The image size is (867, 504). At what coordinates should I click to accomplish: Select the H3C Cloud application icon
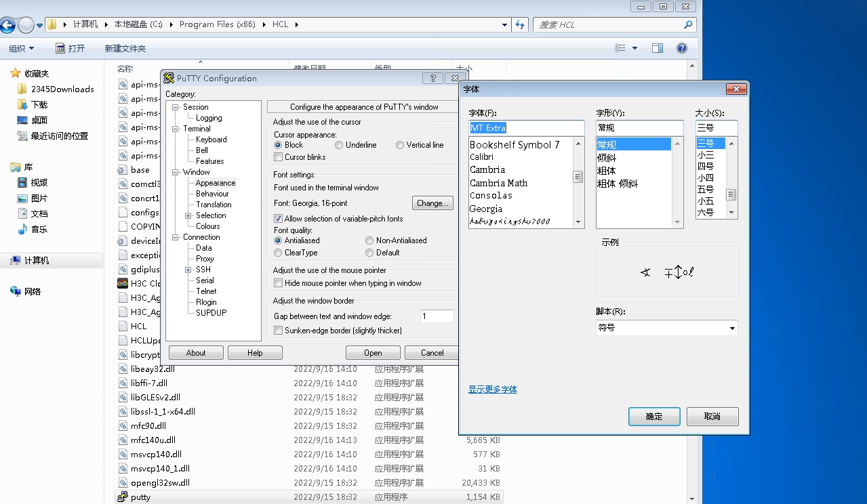123,284
